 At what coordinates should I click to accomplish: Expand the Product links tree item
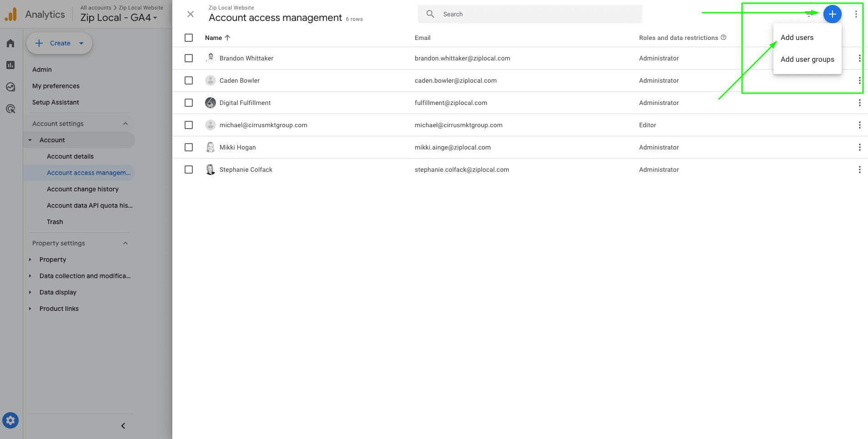click(30, 309)
